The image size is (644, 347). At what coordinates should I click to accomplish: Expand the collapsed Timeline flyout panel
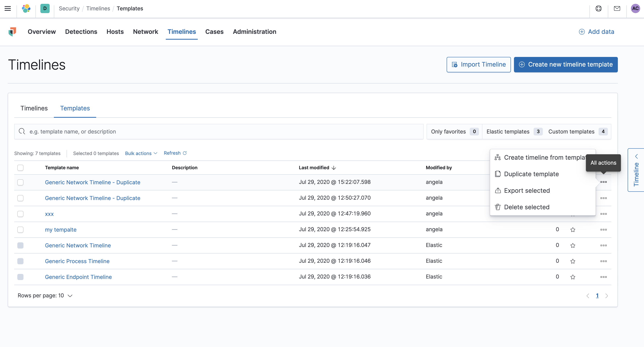point(636,170)
